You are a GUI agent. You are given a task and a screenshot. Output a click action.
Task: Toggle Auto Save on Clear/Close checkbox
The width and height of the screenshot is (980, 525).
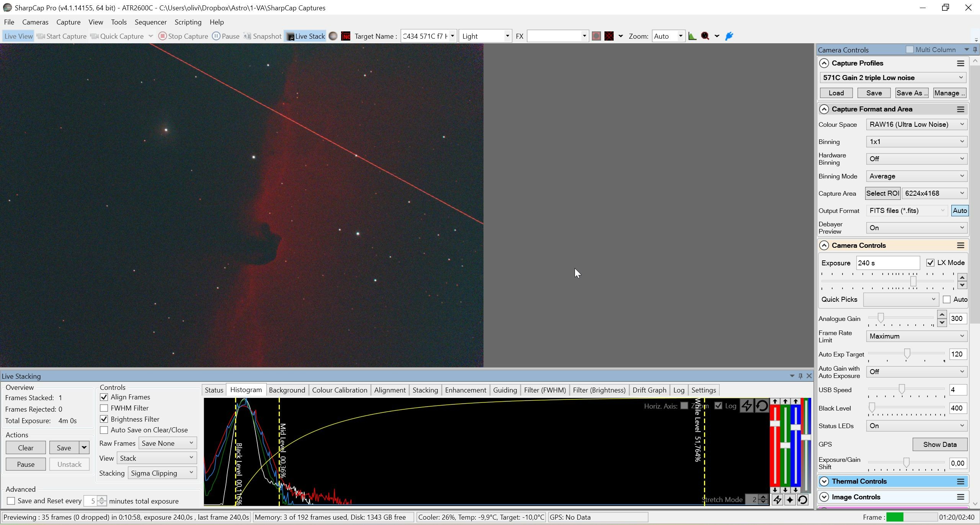[104, 430]
